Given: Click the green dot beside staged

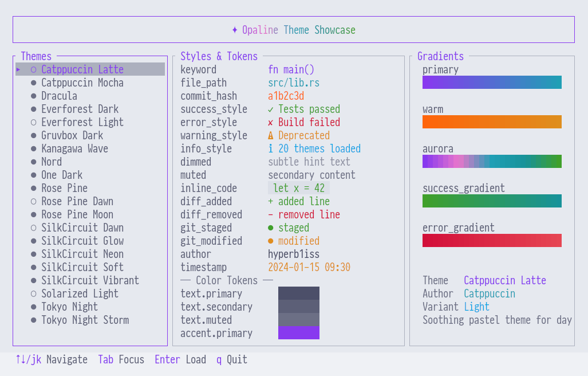Looking at the screenshot, I should 271,228.
